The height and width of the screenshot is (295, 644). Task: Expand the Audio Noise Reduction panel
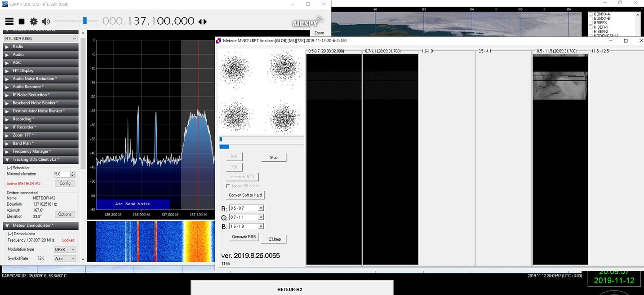click(x=40, y=79)
